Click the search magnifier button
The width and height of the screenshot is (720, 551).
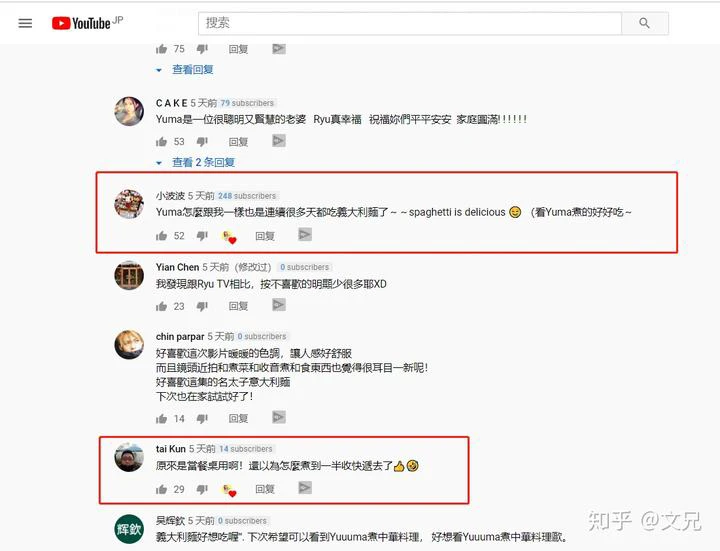coord(645,23)
